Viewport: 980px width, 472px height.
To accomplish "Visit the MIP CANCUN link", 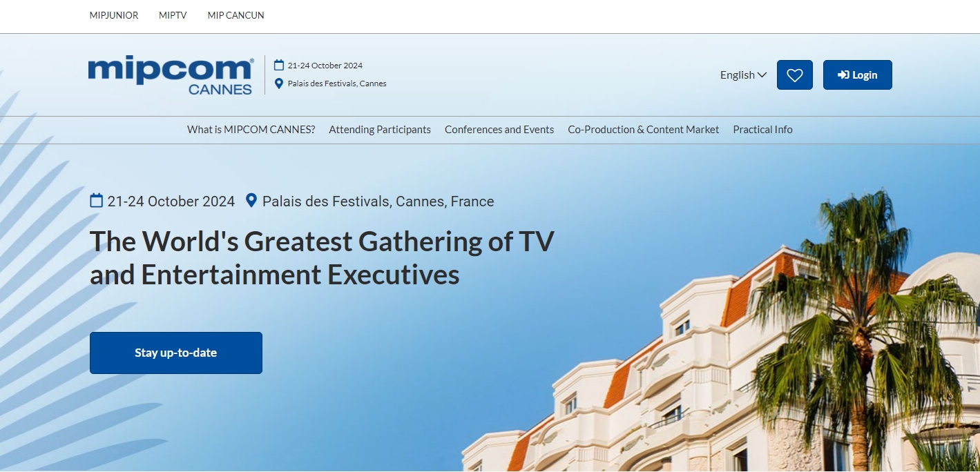I will [236, 15].
